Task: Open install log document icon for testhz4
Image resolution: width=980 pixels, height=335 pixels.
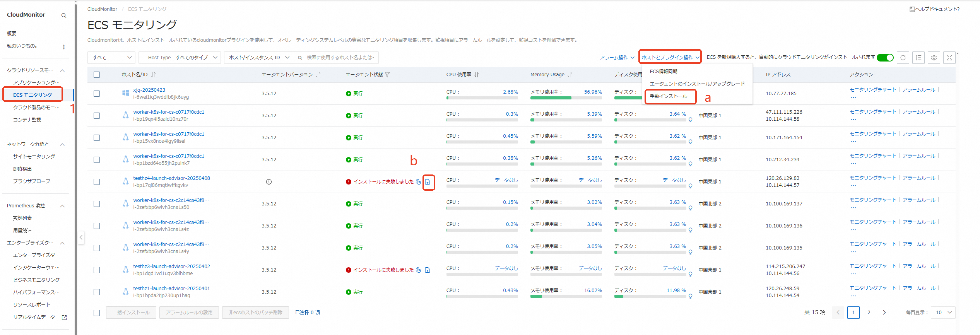Action: [x=428, y=182]
